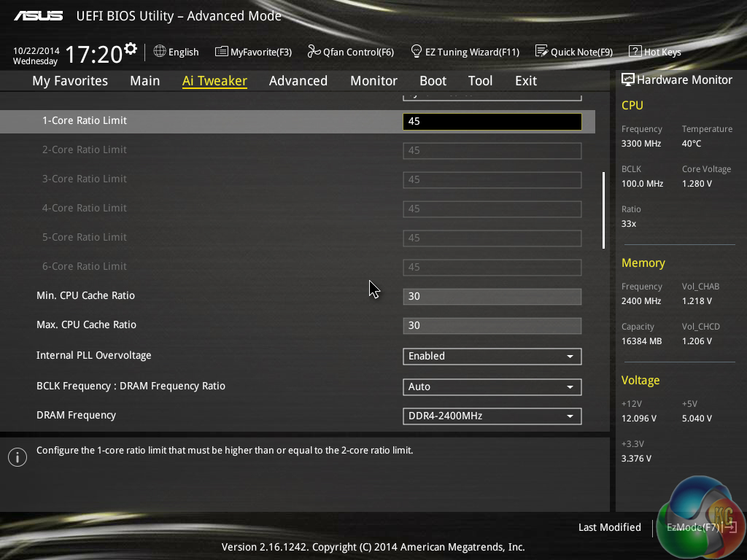The image size is (747, 560).
Task: Click the 4-Core Ratio Limit label
Action: click(85, 208)
